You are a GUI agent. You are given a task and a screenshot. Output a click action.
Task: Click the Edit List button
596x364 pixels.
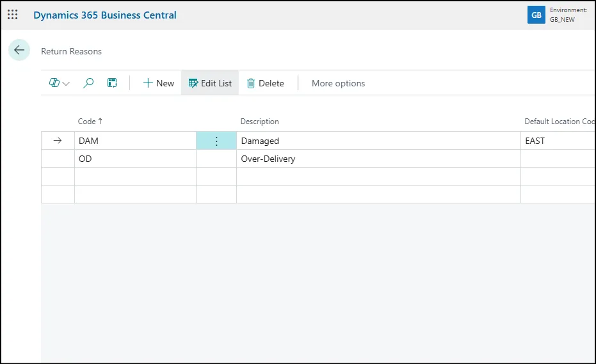[x=210, y=83]
